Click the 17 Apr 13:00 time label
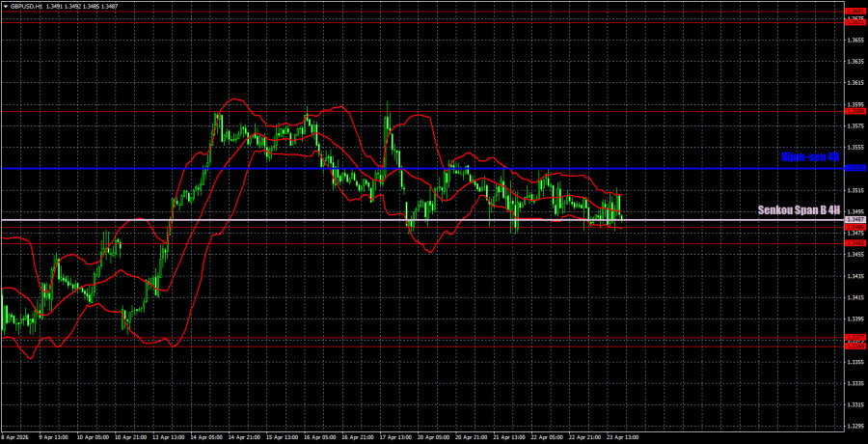The image size is (868, 444). tap(395, 437)
